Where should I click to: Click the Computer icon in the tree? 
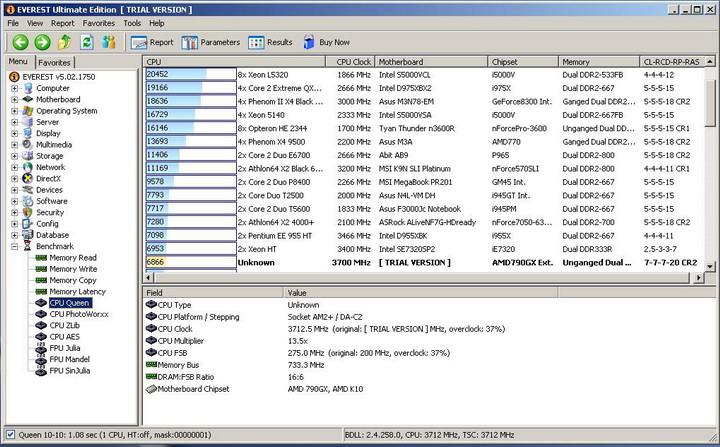28,88
